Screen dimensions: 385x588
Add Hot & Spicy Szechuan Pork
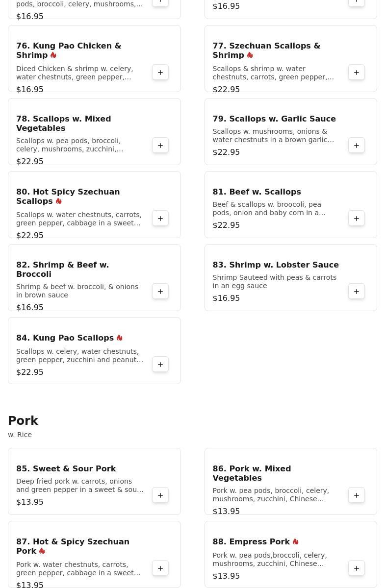tap(160, 568)
